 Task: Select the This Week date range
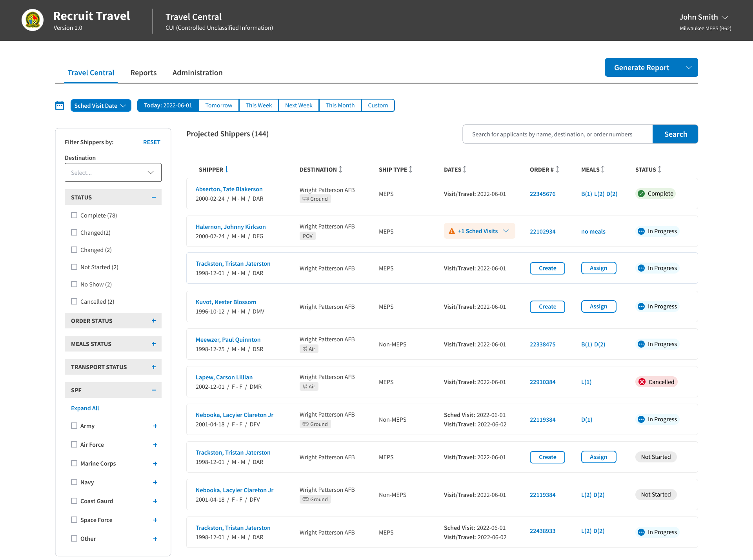(x=259, y=105)
